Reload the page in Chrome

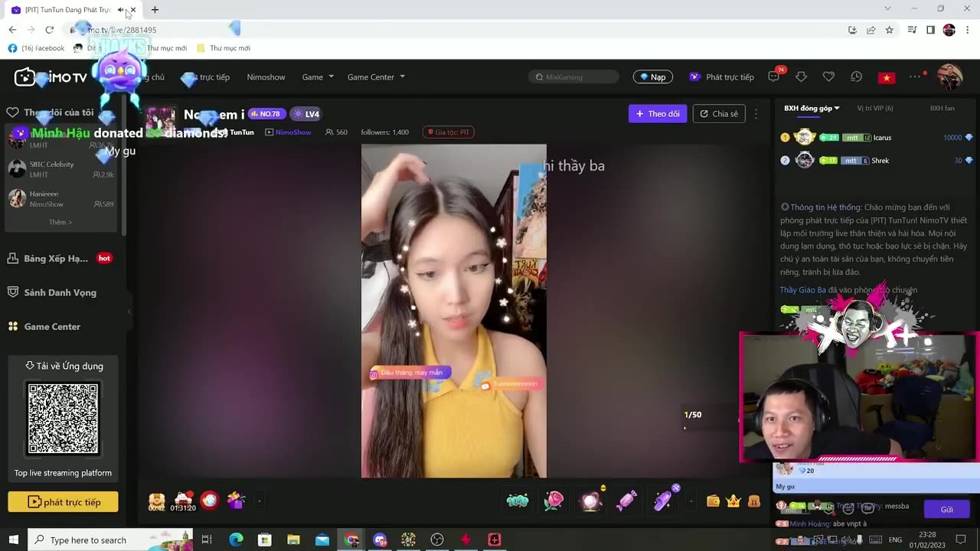pyautogui.click(x=49, y=30)
